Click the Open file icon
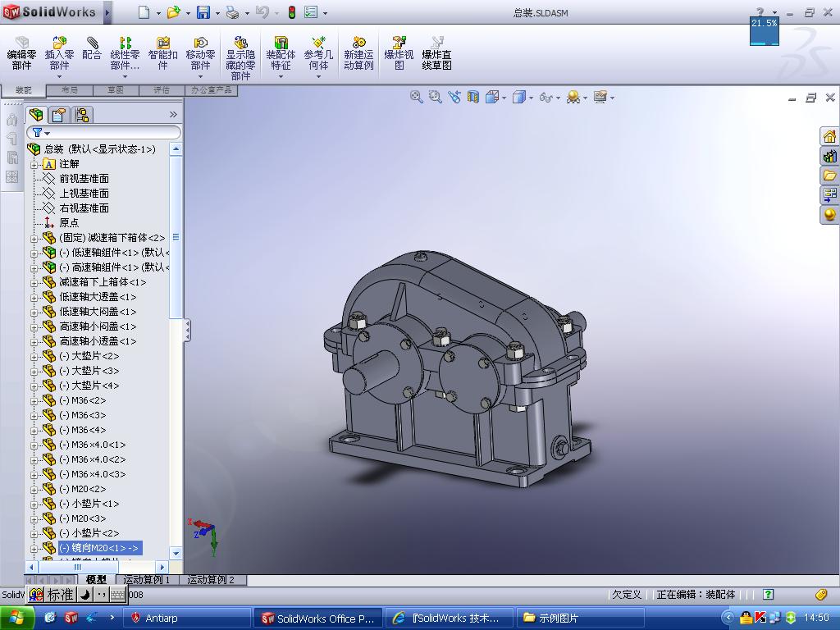The width and height of the screenshot is (840, 630). coord(174,12)
